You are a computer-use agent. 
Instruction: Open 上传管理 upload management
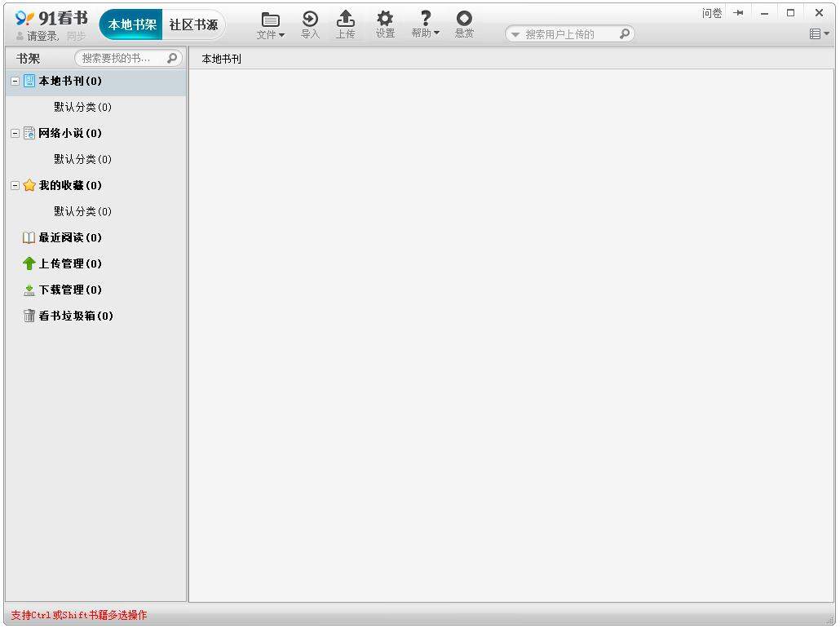(69, 264)
